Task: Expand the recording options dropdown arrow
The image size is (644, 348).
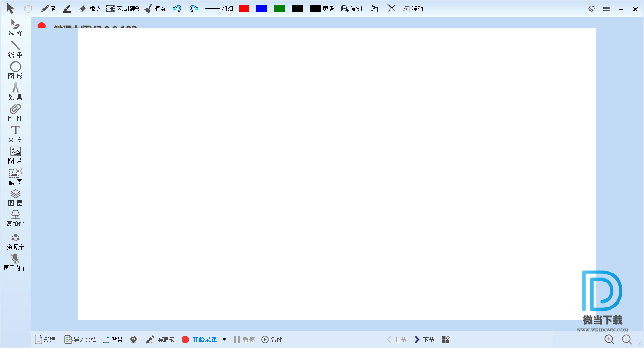Action: 224,340
